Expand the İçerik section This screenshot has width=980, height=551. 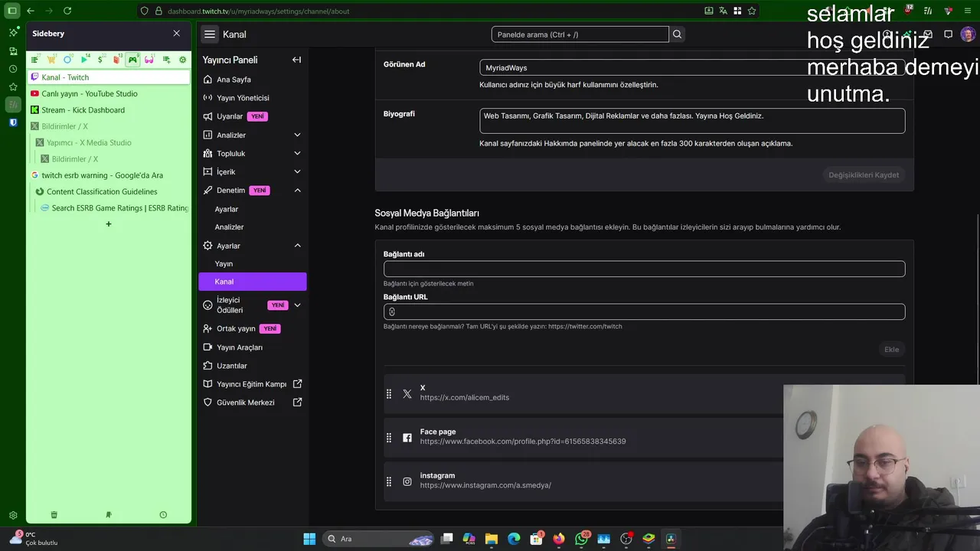[x=297, y=171]
